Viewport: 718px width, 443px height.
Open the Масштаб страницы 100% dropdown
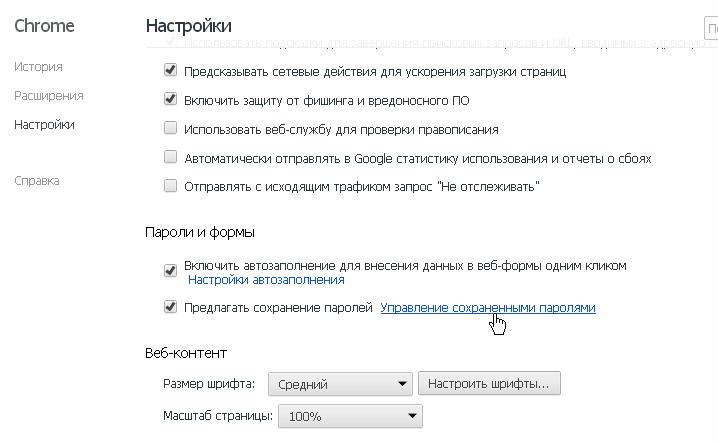tap(350, 416)
